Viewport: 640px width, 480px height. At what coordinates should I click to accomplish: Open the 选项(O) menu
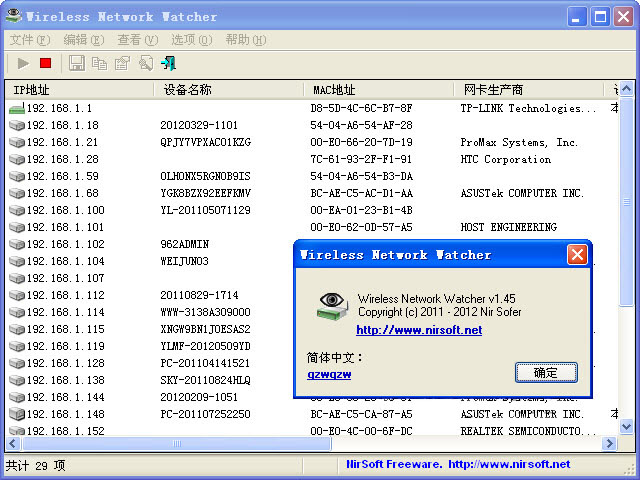[x=191, y=40]
